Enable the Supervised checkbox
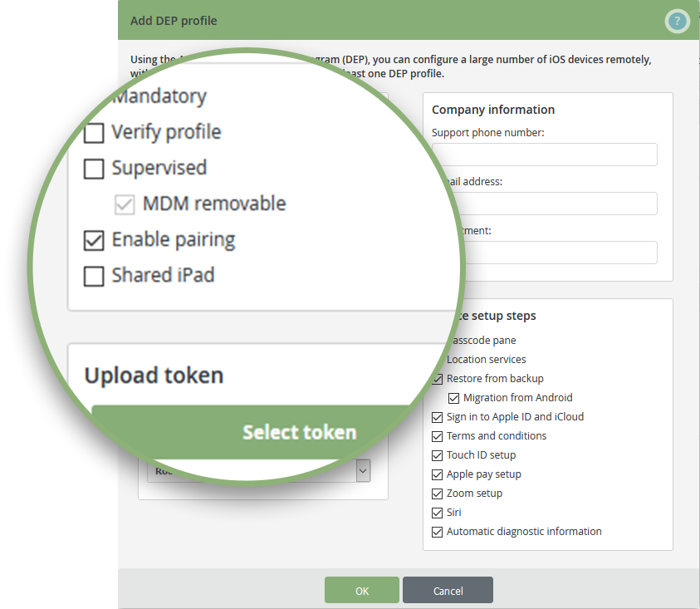The height and width of the screenshot is (609, 700). click(94, 169)
